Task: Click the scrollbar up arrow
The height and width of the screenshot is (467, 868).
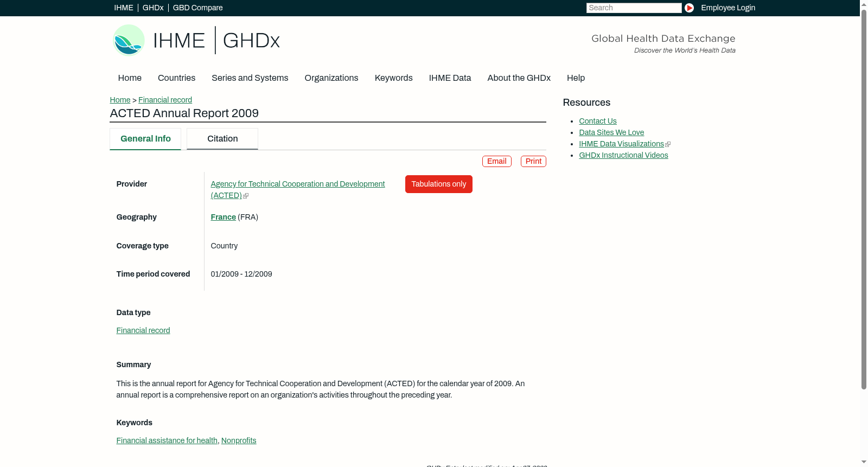Action: coord(864,4)
